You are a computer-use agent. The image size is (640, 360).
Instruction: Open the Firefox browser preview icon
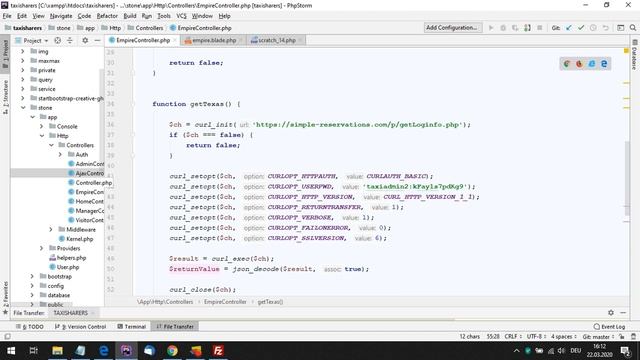click(579, 64)
